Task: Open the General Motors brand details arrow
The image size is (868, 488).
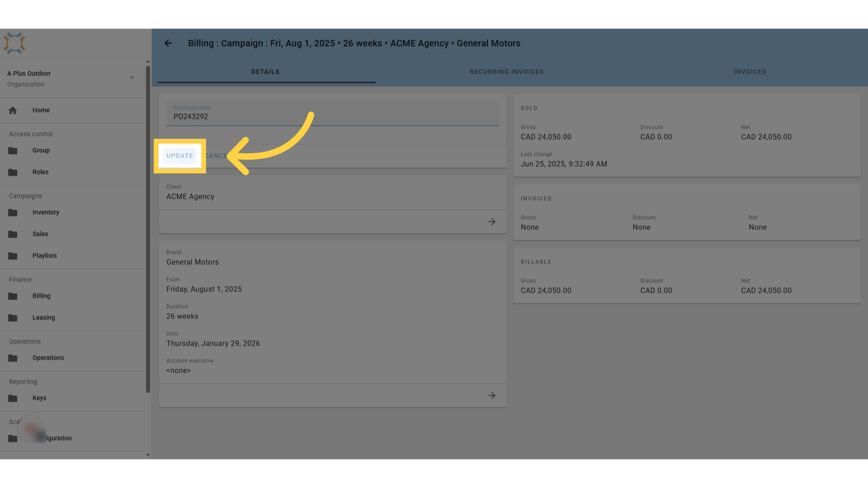Action: click(492, 396)
